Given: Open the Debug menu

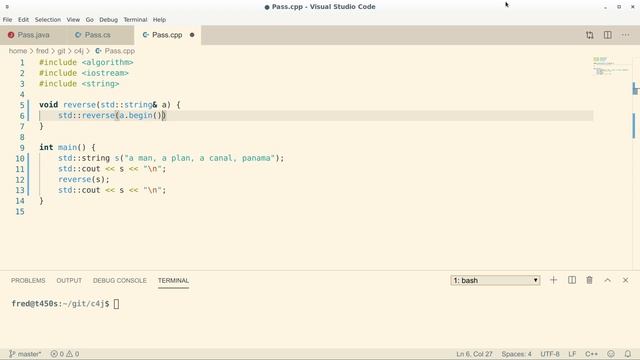Looking at the screenshot, I should coord(108,20).
